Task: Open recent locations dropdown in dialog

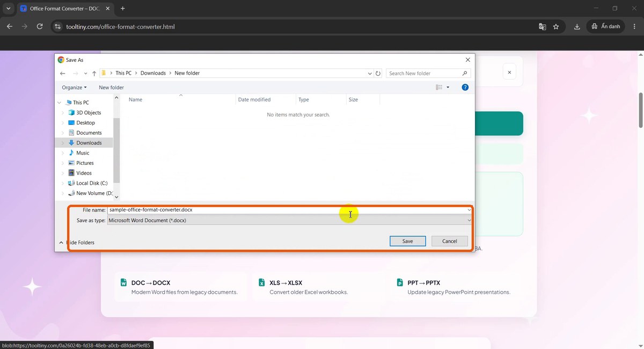Action: point(85,74)
